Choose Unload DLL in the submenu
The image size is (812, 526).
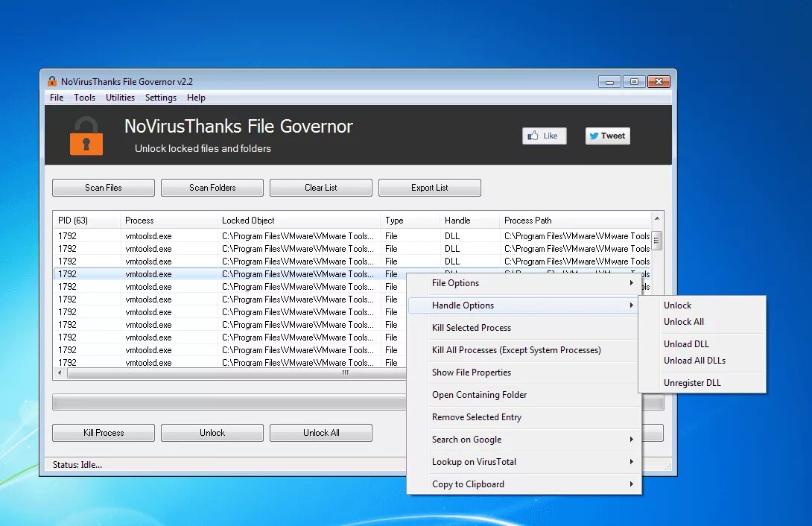[702, 343]
